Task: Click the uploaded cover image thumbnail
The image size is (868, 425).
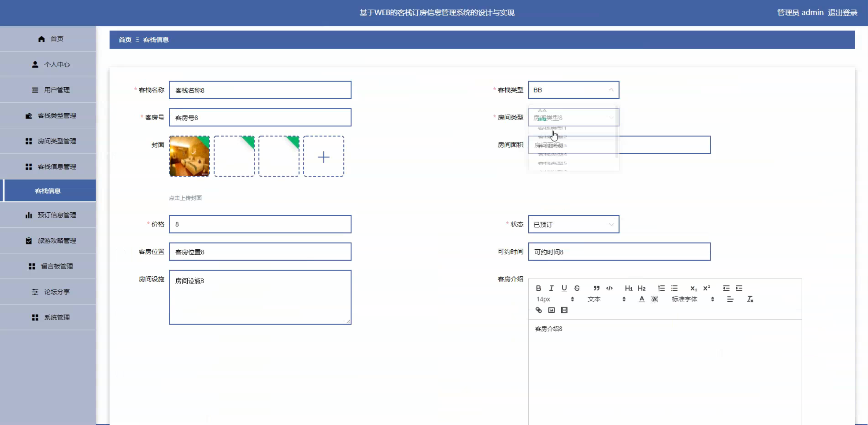Action: [x=189, y=156]
